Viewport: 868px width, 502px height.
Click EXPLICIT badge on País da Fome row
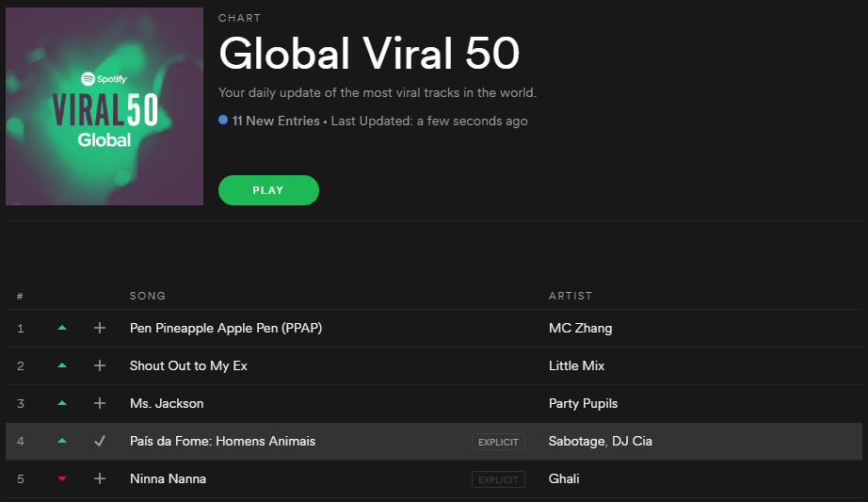click(498, 442)
